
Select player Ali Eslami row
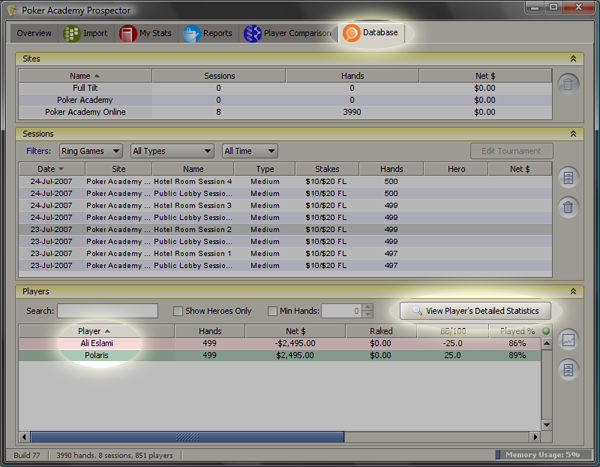pos(280,343)
